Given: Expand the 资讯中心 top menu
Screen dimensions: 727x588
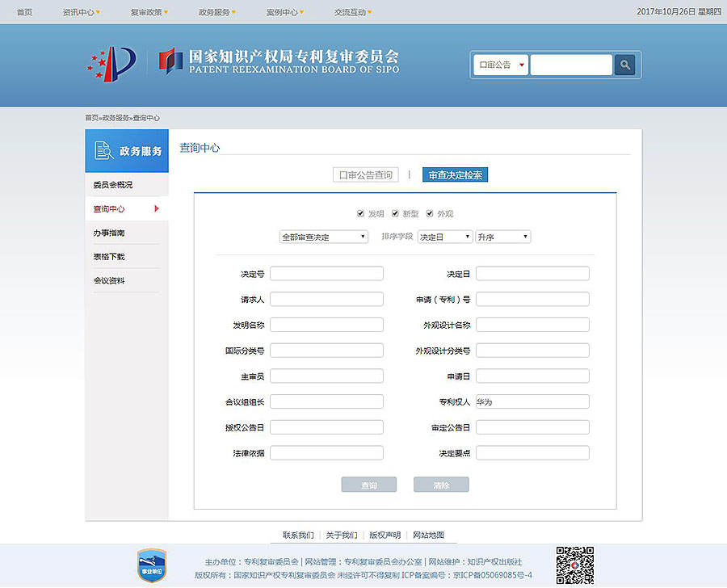Looking at the screenshot, I should point(81,12).
